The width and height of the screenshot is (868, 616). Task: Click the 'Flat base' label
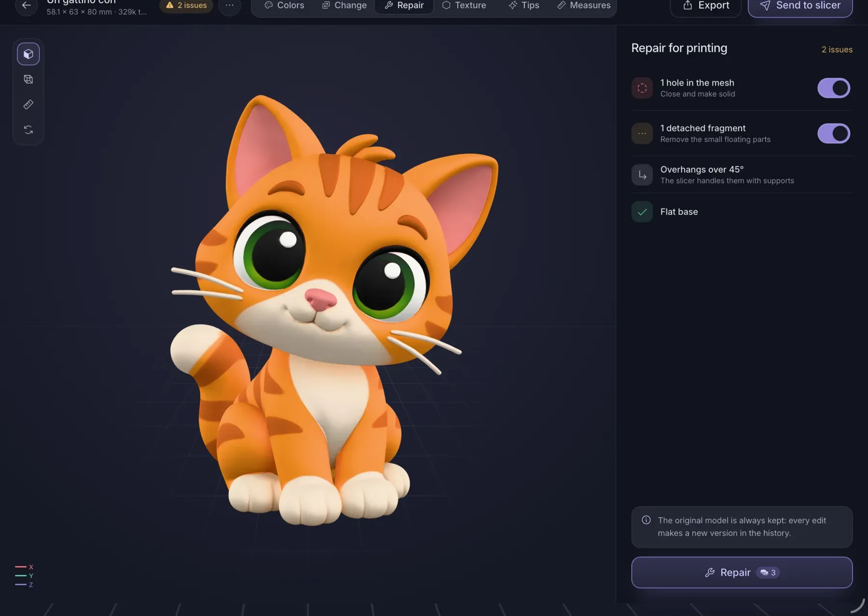click(679, 212)
